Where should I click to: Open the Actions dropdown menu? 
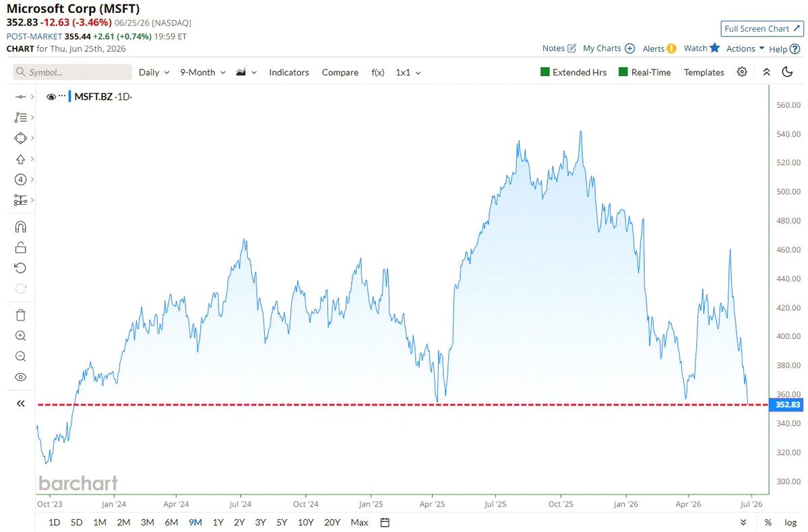point(745,48)
